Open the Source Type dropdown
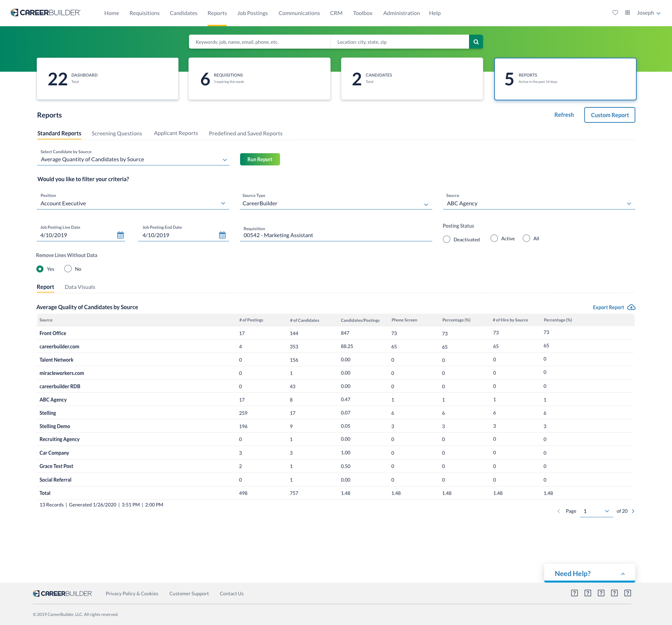The height and width of the screenshot is (625, 672). 426,204
